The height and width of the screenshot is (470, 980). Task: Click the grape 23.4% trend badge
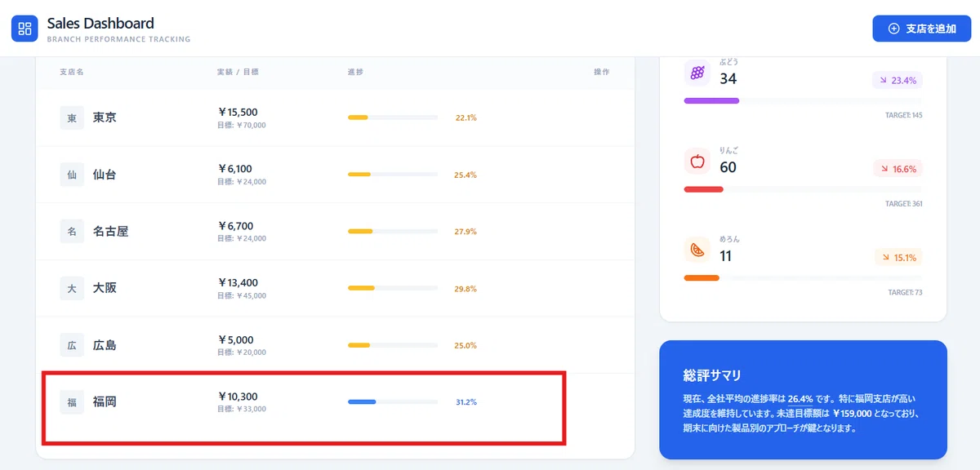(x=898, y=80)
